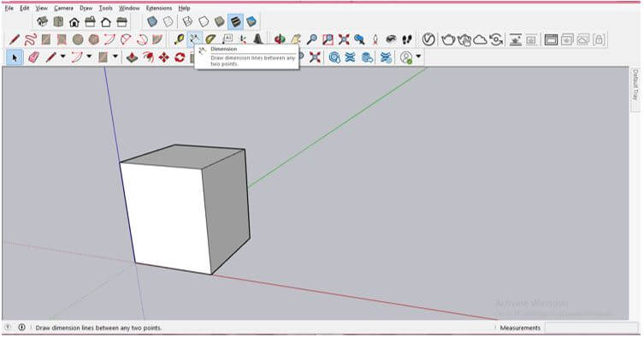Screen dimensions: 644x337
Task: Open the File menu
Action: pos(9,8)
